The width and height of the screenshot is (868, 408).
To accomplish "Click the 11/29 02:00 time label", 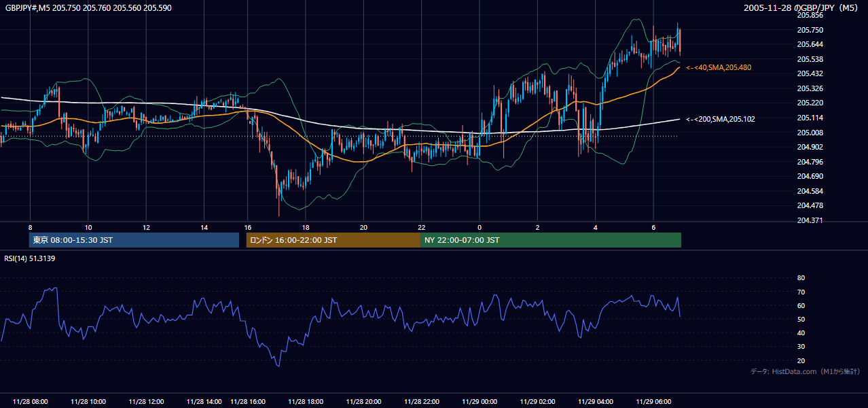I will pyautogui.click(x=537, y=401).
